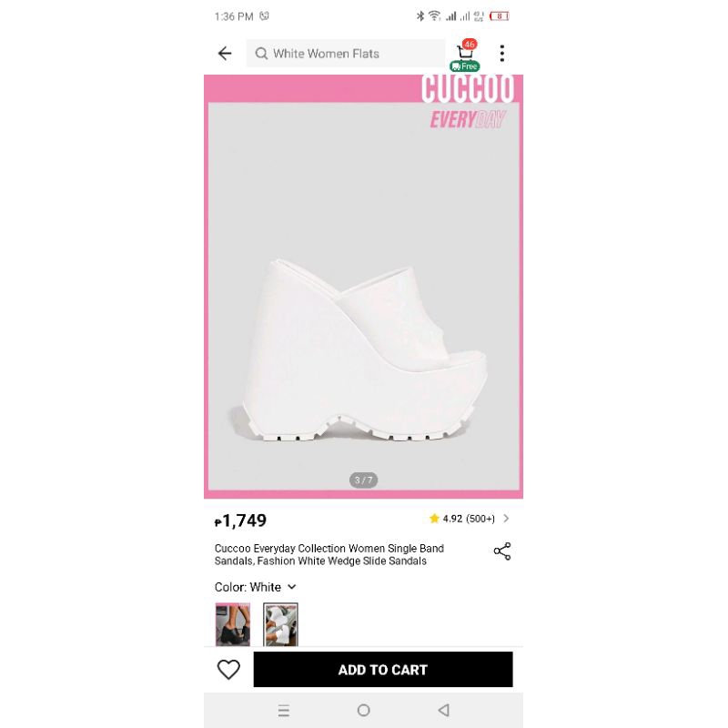This screenshot has height=728, width=728.
Task: Tap the share icon beside product title
Action: pyautogui.click(x=502, y=551)
